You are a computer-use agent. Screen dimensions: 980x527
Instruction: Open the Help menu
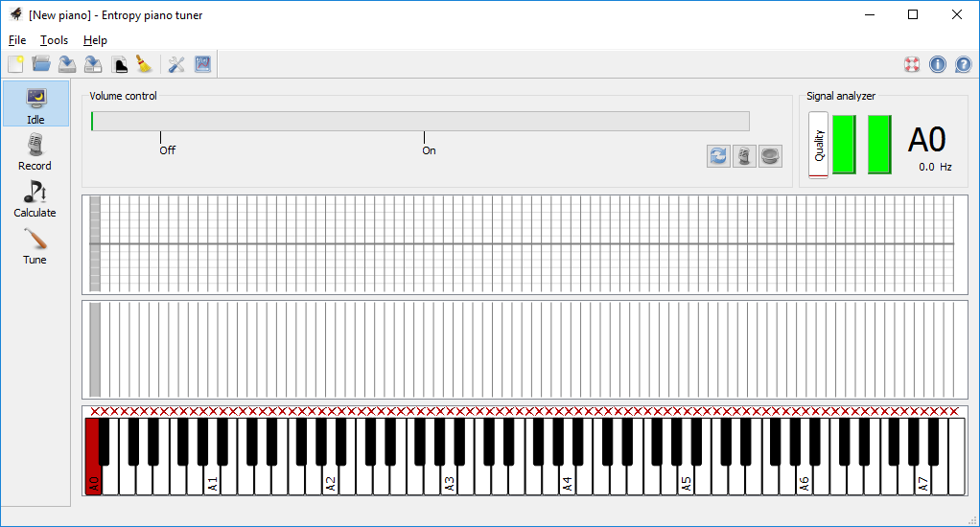95,40
